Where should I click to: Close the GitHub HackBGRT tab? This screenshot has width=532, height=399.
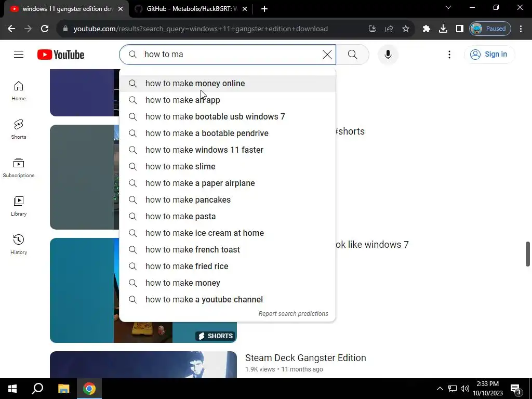tap(245, 9)
